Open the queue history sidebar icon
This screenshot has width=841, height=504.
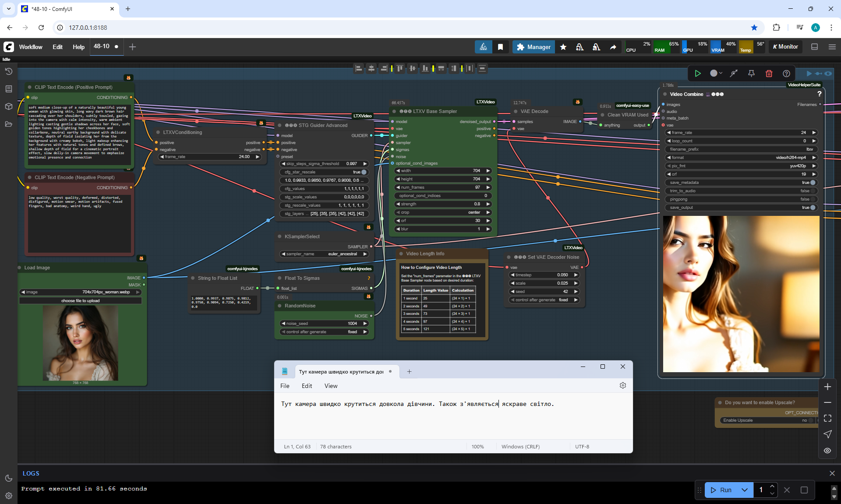tap(8, 71)
